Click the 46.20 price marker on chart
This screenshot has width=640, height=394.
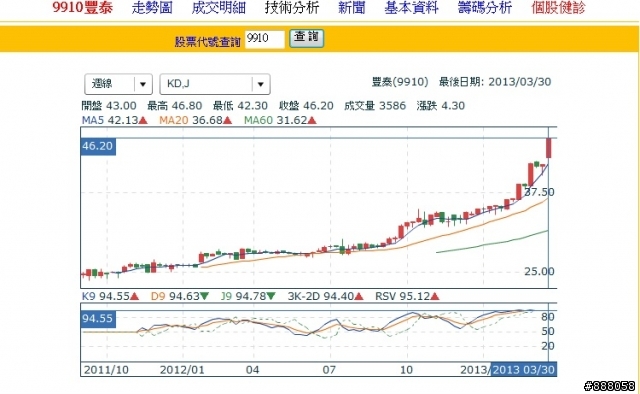(98, 146)
